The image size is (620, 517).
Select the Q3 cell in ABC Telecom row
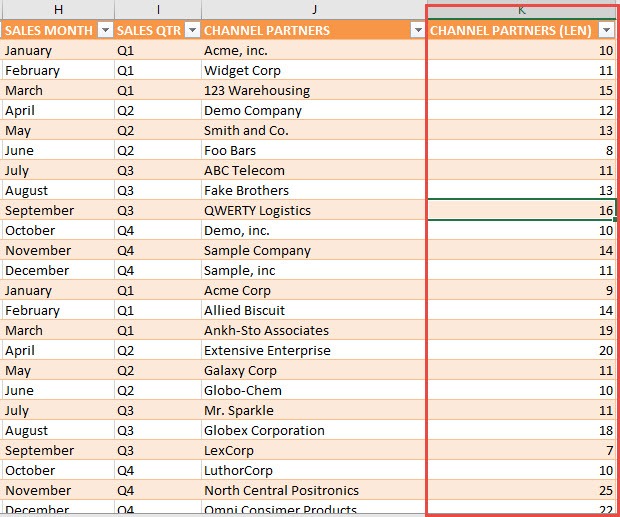click(158, 170)
